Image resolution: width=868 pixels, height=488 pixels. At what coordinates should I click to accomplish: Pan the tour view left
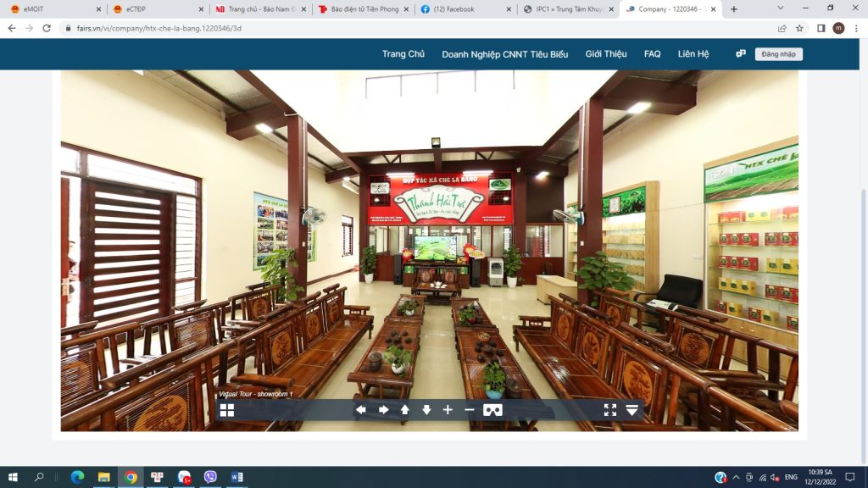click(x=361, y=410)
